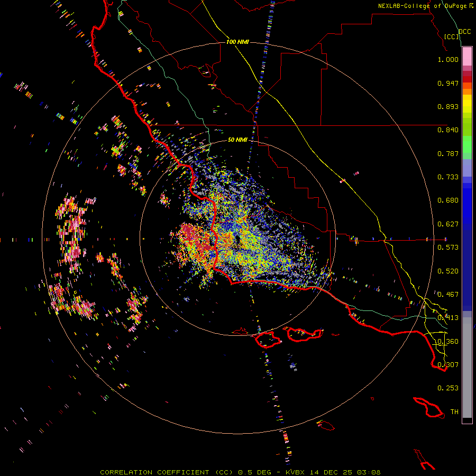Image resolution: width=476 pixels, height=476 pixels.
Task: Click the 0.840 scale value
Action: click(448, 130)
